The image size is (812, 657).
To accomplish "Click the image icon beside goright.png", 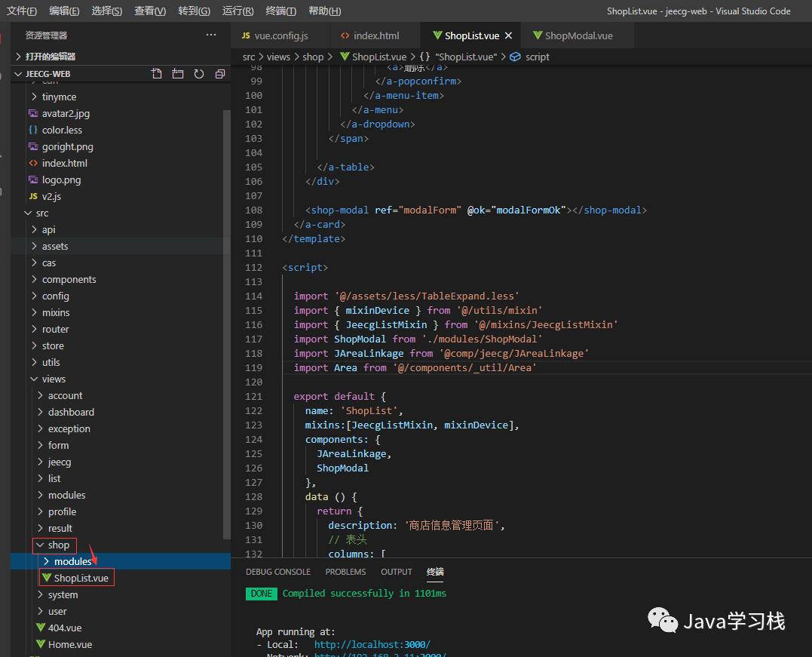I will click(x=33, y=146).
